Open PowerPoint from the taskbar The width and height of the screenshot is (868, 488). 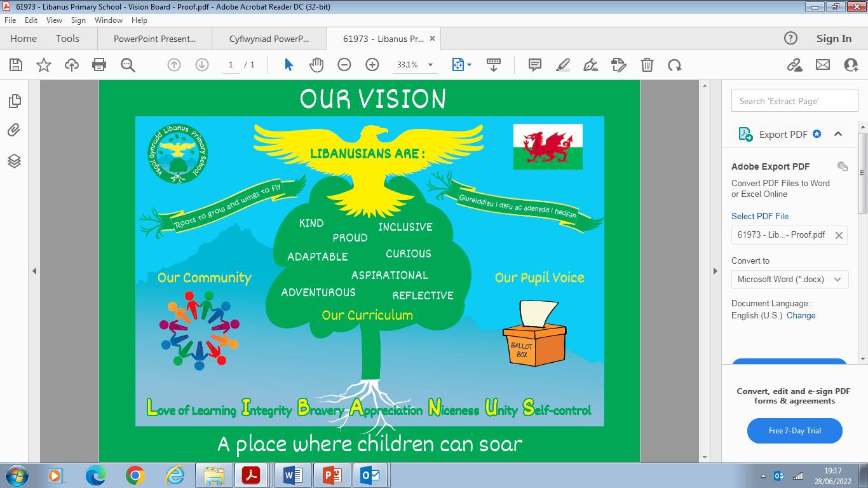(331, 475)
